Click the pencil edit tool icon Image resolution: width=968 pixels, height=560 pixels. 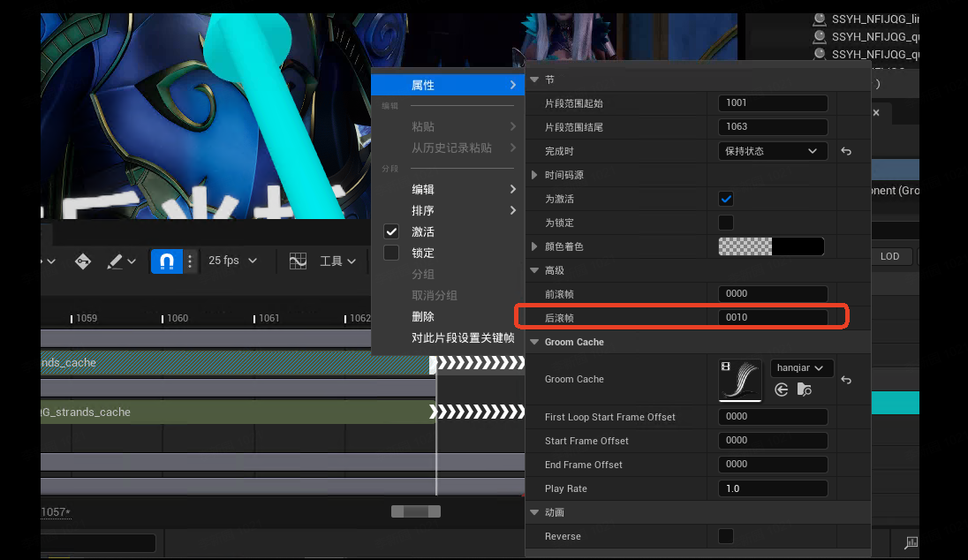pos(115,261)
